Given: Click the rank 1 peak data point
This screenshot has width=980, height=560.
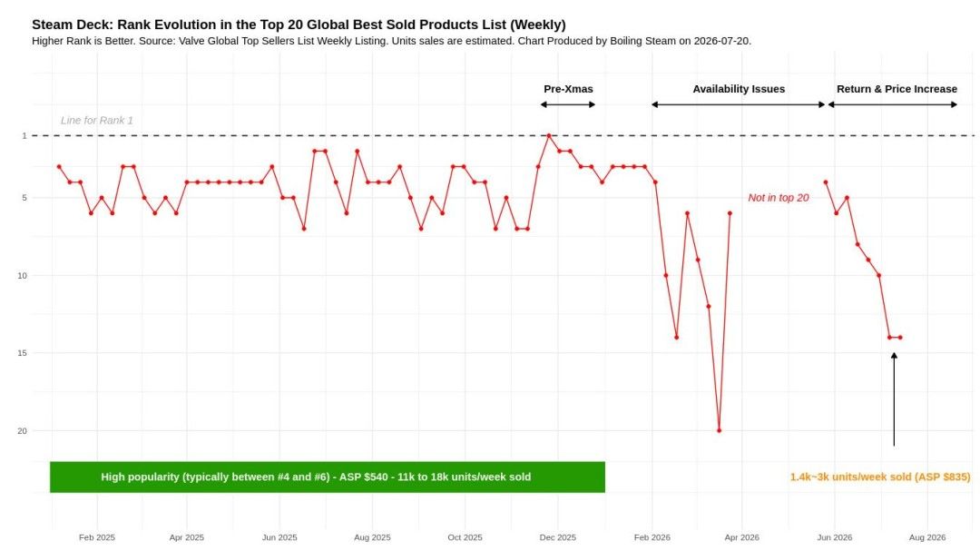Looking at the screenshot, I should click(x=549, y=135).
